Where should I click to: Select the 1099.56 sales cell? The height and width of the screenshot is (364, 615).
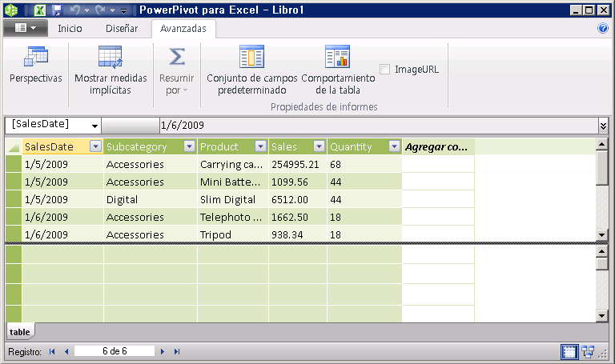coord(298,182)
